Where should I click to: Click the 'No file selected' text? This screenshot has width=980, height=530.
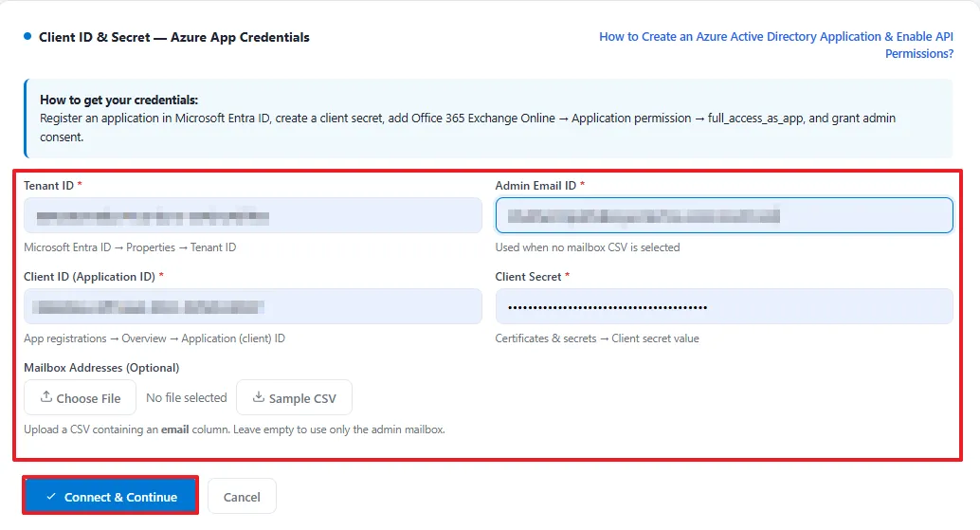point(187,397)
